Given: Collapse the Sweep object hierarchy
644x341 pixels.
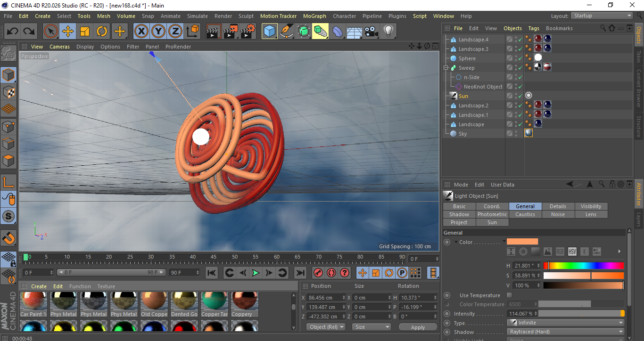Looking at the screenshot, I should click(x=446, y=68).
